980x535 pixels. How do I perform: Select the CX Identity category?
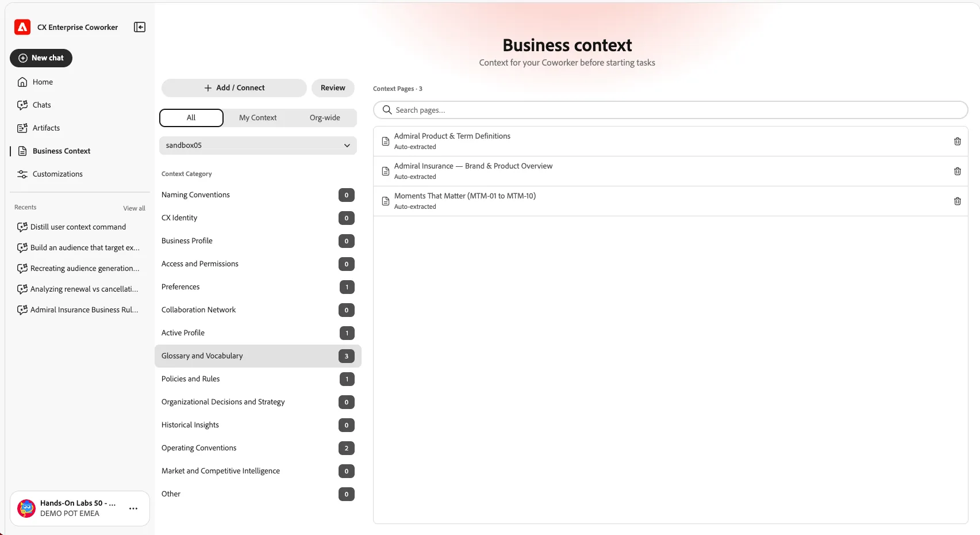pos(258,218)
